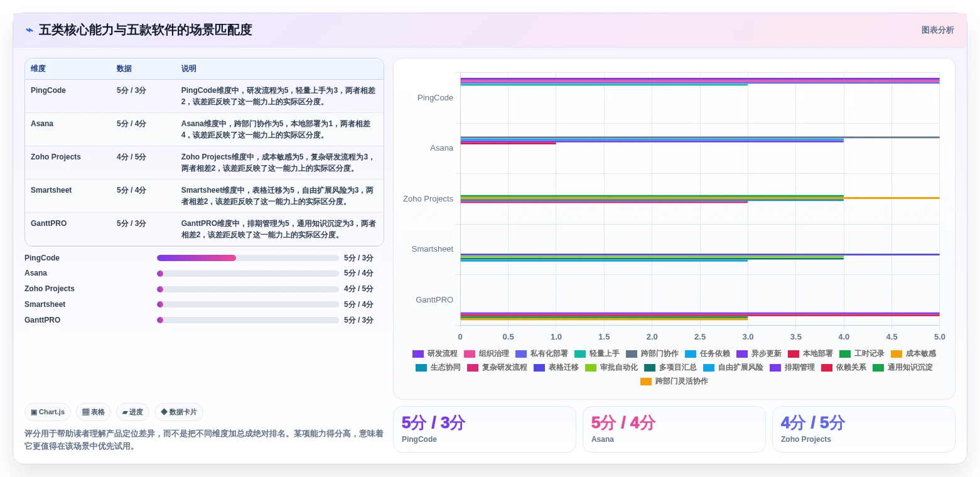
Task: Click the 通用知识沉淀 legend swatch
Action: click(878, 367)
